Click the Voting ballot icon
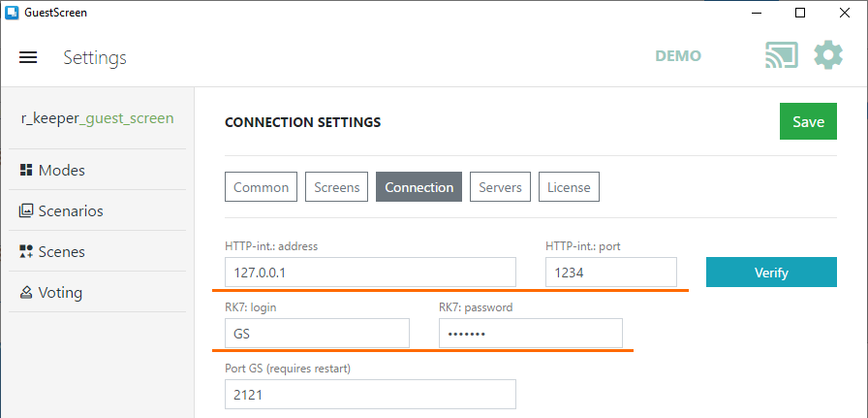This screenshot has width=868, height=418. click(26, 292)
